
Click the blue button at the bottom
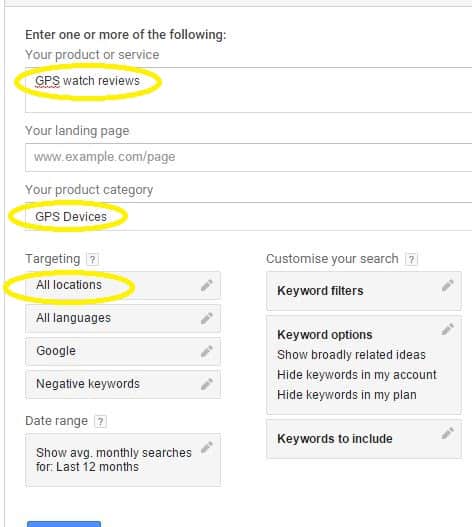(x=64, y=524)
